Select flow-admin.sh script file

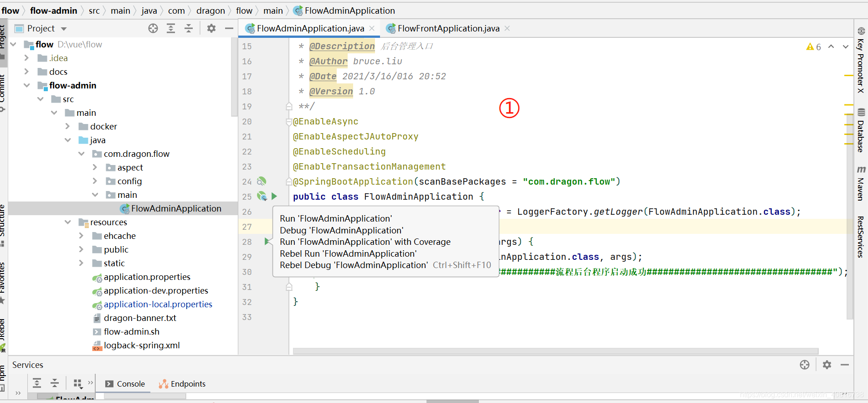point(131,331)
